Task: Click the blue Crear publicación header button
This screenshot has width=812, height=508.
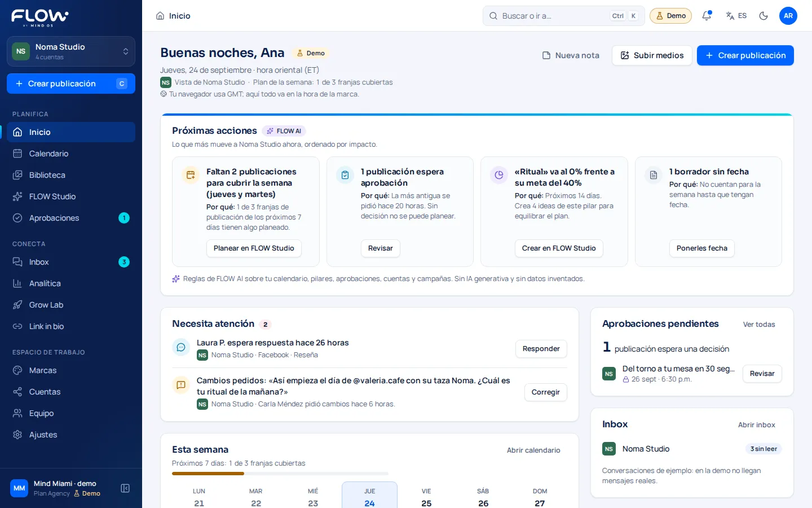Action: pos(745,55)
